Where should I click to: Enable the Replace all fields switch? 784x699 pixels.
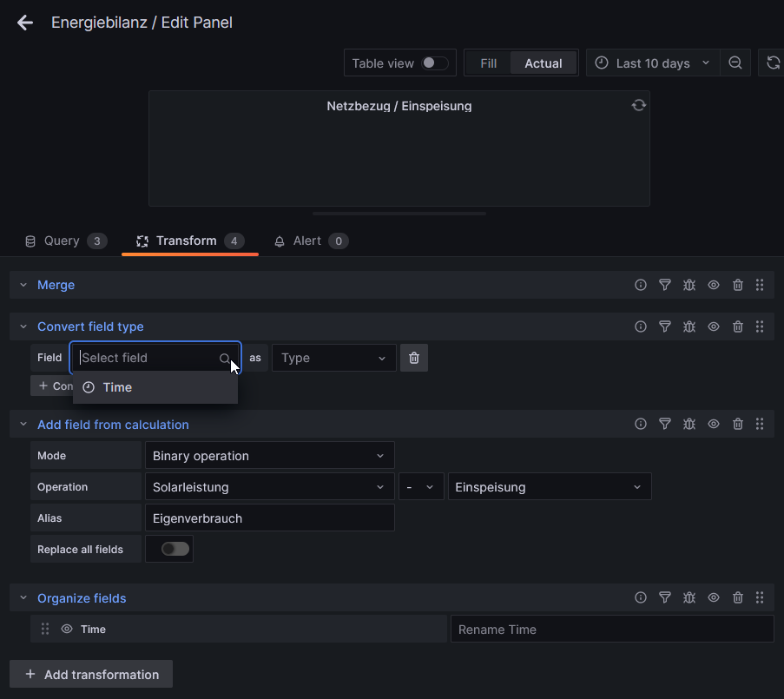pyautogui.click(x=175, y=549)
